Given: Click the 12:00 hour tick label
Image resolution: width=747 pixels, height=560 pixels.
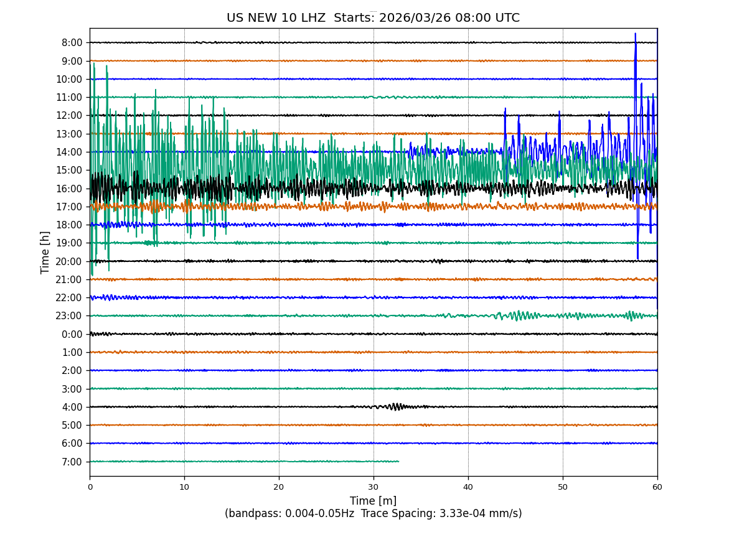Looking at the screenshot, I should click(x=69, y=116).
